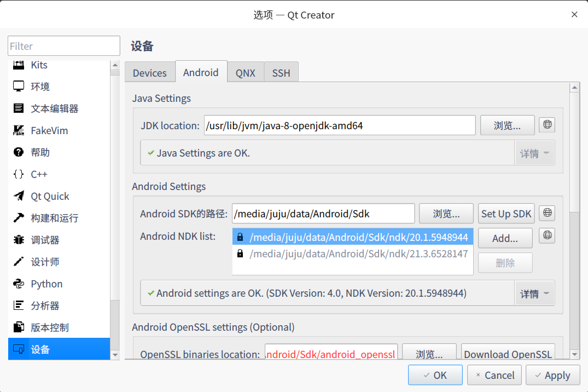The height and width of the screenshot is (392, 588).
Task: Click the OpenSSL binaries location field
Action: click(x=331, y=352)
